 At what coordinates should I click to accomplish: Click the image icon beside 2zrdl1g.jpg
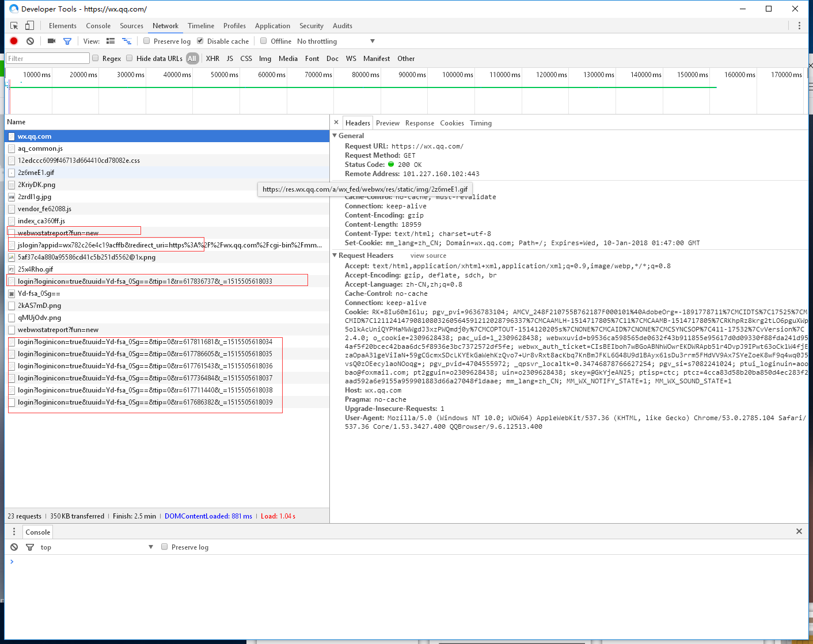(x=12, y=197)
